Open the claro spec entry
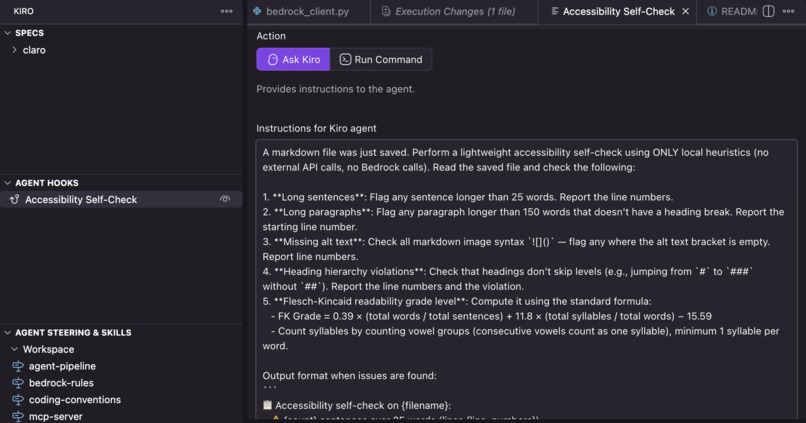The width and height of the screenshot is (806, 423). 34,50
